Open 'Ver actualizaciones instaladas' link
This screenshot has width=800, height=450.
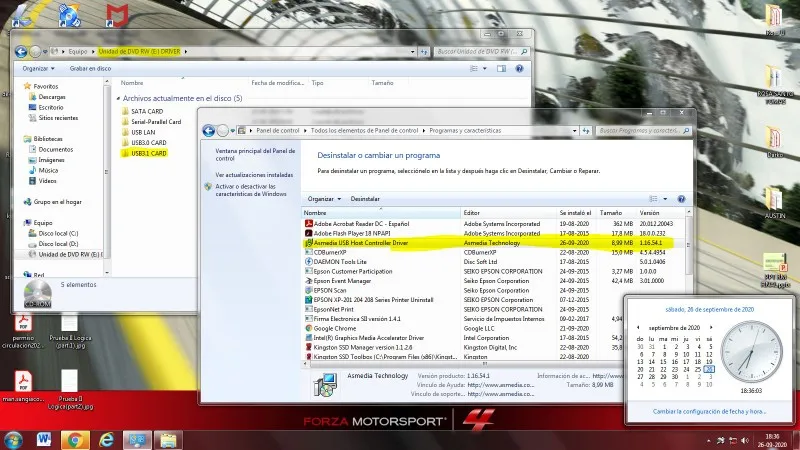tap(254, 175)
